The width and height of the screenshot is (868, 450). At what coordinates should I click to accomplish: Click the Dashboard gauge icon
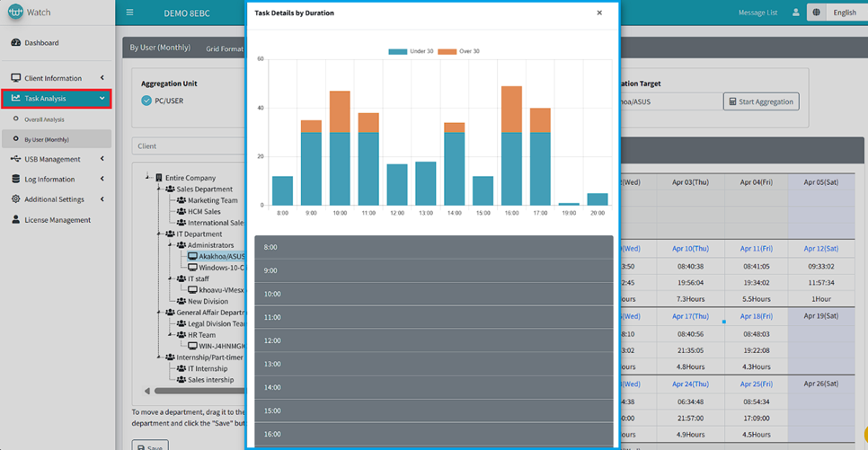tap(15, 43)
